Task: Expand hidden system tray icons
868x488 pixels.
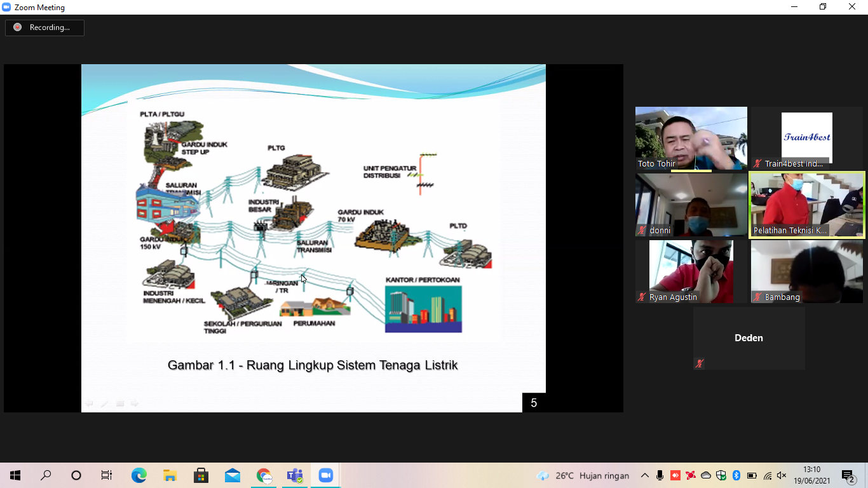Action: click(645, 475)
